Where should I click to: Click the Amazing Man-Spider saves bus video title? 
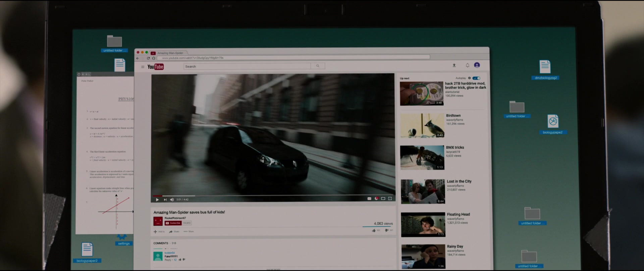[189, 212]
